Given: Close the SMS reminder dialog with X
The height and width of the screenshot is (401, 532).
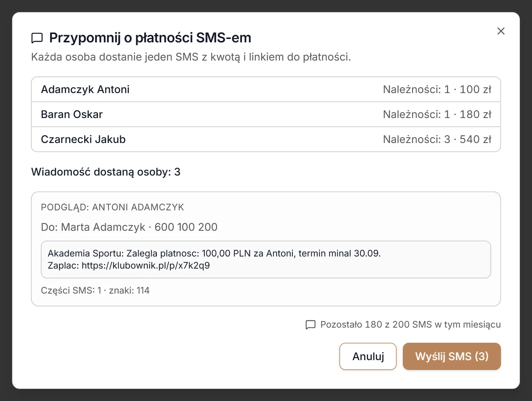Looking at the screenshot, I should pos(501,31).
